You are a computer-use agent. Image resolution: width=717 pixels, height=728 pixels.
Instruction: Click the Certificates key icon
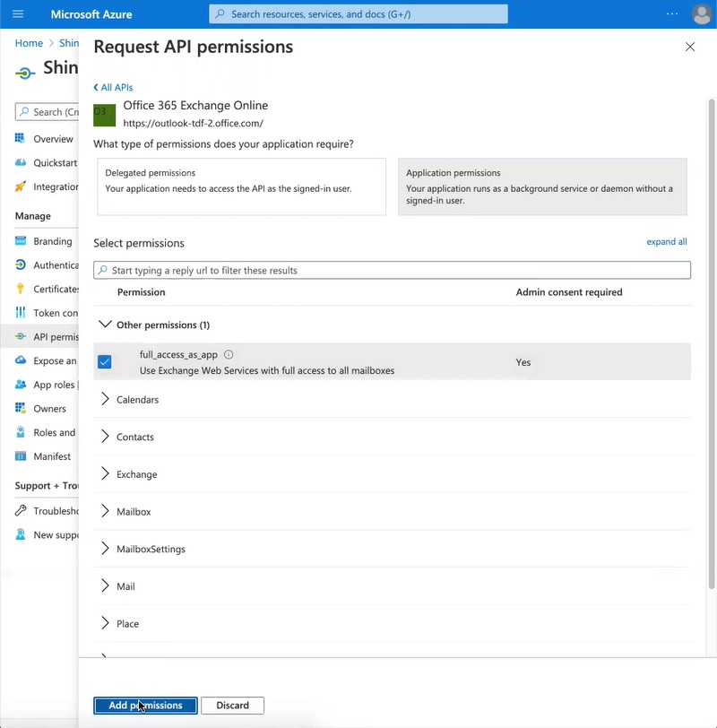pos(21,289)
